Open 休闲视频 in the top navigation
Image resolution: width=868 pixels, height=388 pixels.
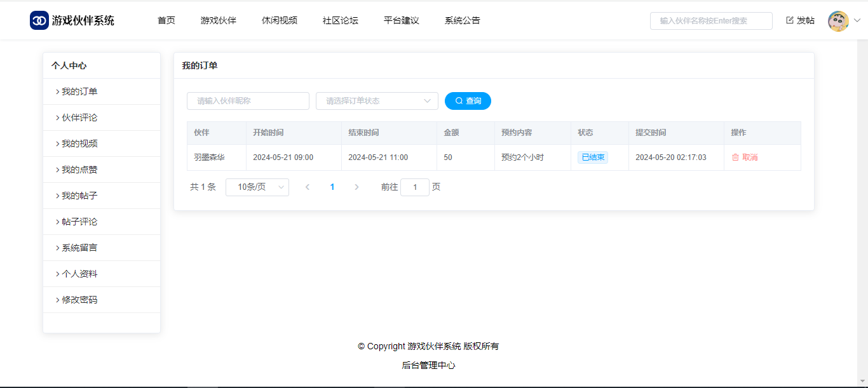(279, 20)
